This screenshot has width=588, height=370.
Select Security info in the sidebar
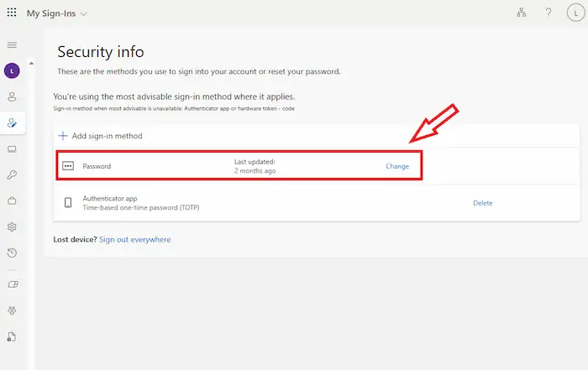[x=12, y=123]
